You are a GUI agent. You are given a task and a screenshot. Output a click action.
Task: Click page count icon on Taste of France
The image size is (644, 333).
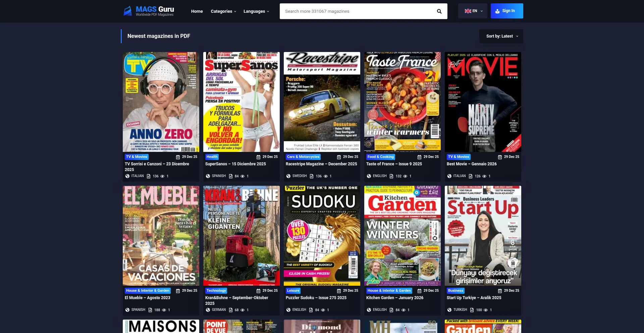[x=391, y=176]
